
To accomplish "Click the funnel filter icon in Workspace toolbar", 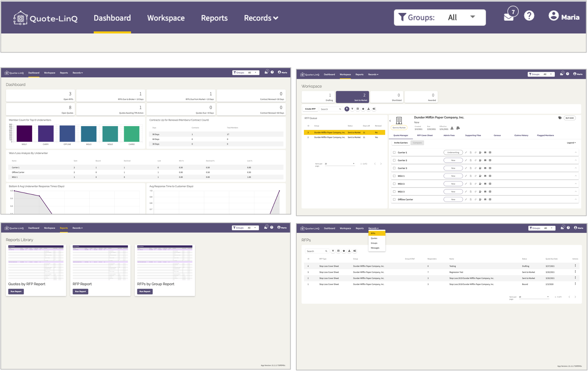I will click(x=352, y=109).
